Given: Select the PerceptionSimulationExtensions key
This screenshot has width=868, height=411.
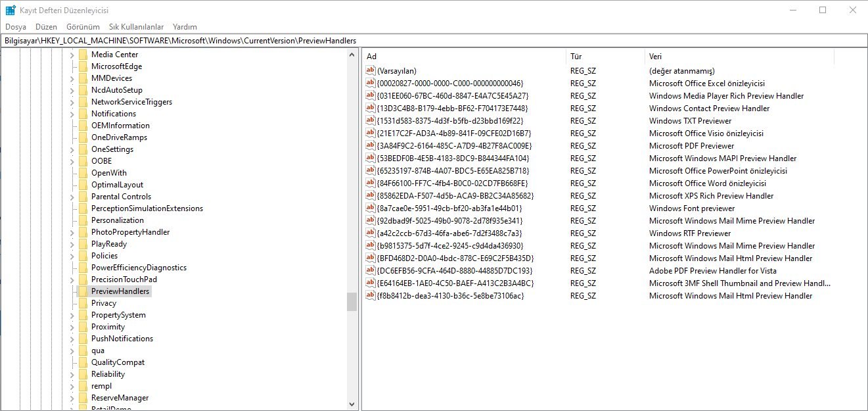Looking at the screenshot, I should [147, 208].
